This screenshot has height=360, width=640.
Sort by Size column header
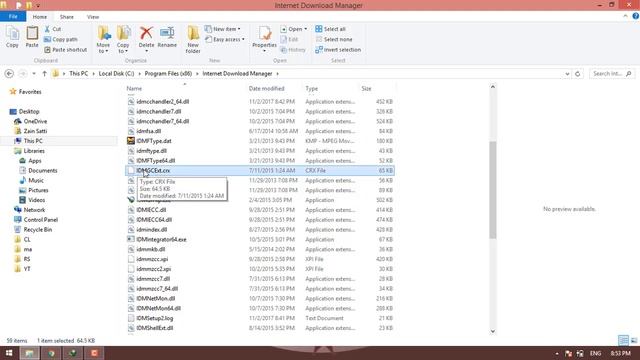point(366,88)
